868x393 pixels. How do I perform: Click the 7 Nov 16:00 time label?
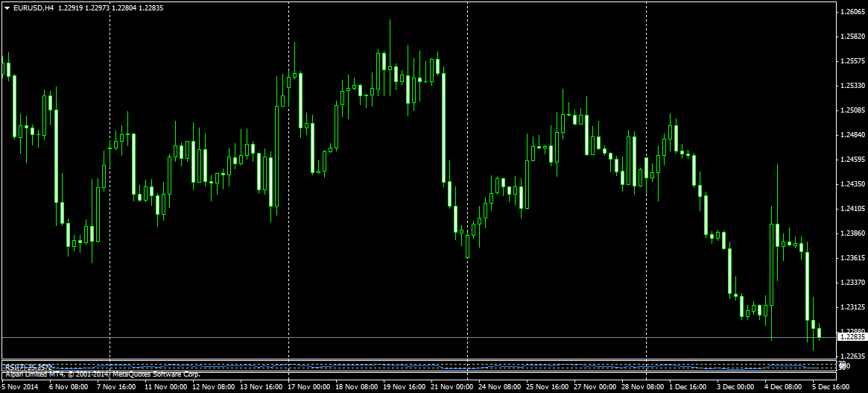pos(115,386)
